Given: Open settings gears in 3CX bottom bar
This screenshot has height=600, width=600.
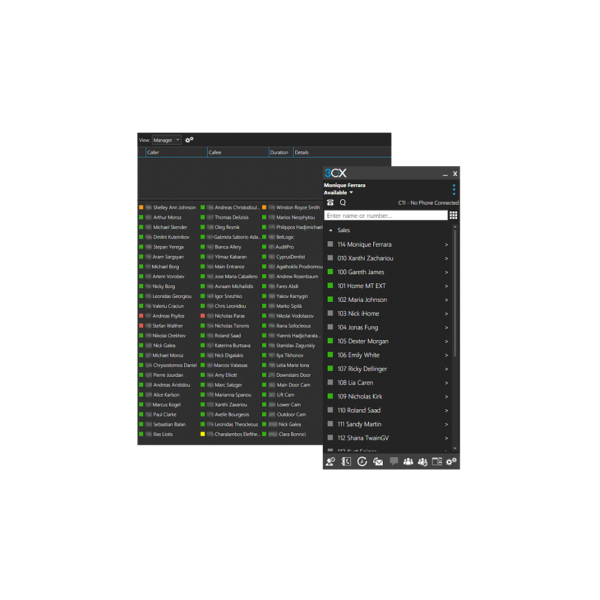Looking at the screenshot, I should click(x=452, y=461).
